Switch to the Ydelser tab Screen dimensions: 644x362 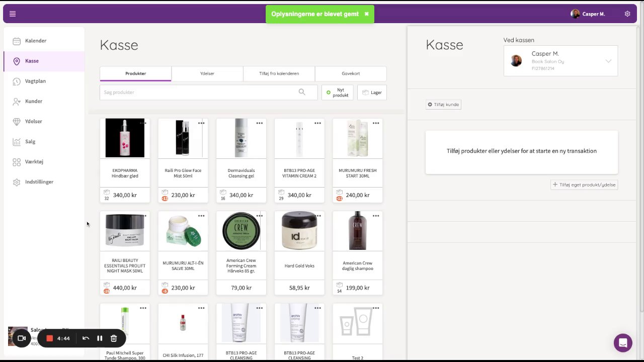point(207,73)
